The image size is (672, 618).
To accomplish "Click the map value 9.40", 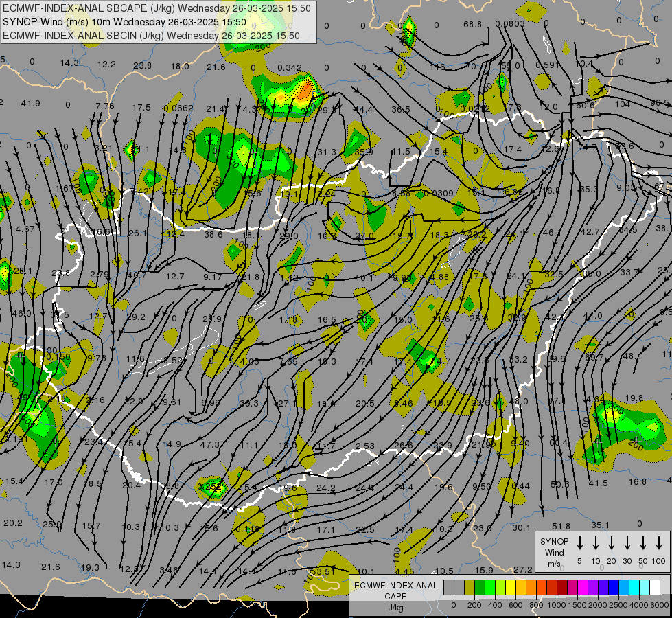I will pos(520,443).
